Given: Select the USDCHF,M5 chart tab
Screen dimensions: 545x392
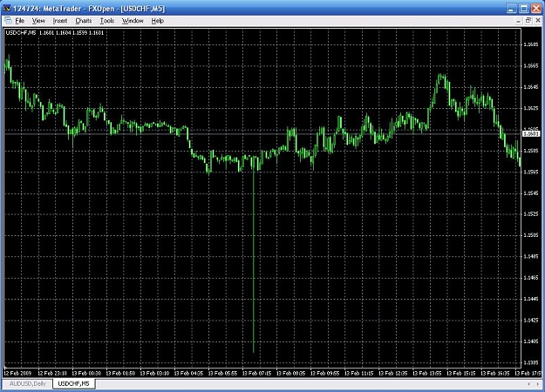Looking at the screenshot, I should click(x=74, y=383).
